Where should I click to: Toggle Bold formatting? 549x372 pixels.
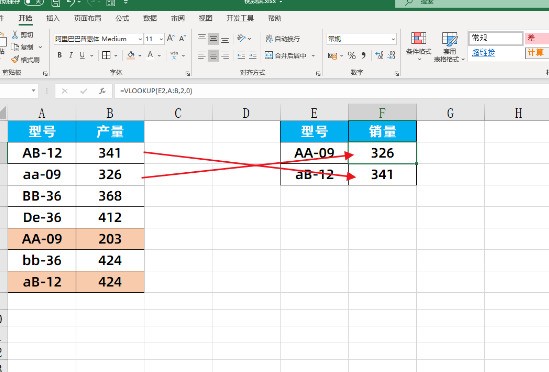tap(60, 55)
